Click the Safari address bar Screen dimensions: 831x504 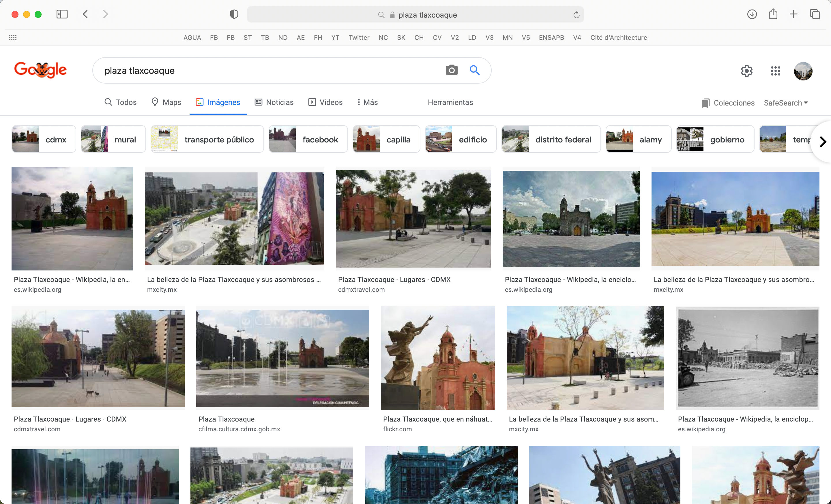[x=415, y=15]
